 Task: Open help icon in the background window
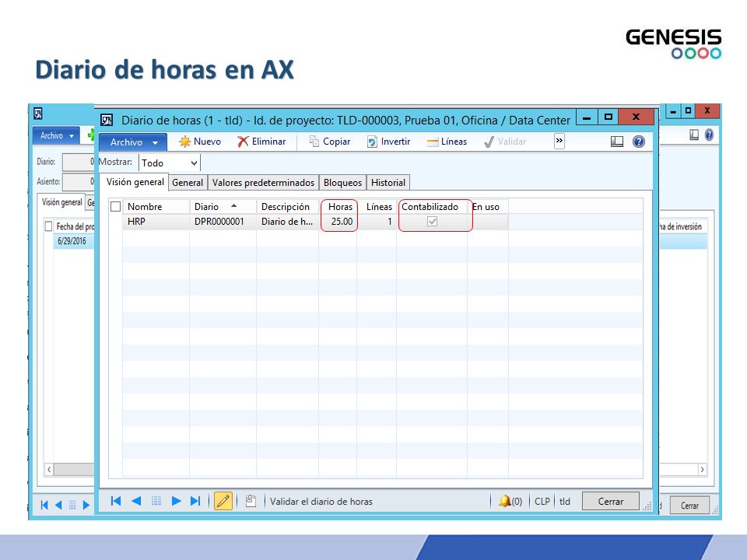709,135
